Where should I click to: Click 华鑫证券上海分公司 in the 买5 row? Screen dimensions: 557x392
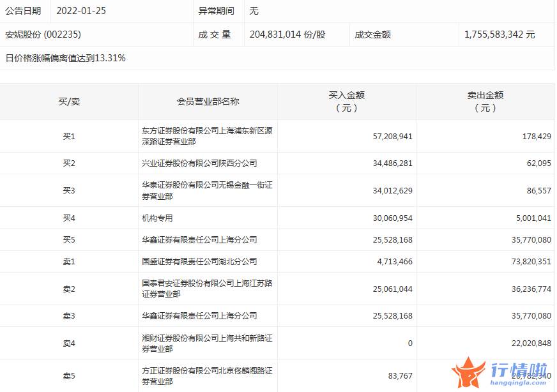coord(199,240)
